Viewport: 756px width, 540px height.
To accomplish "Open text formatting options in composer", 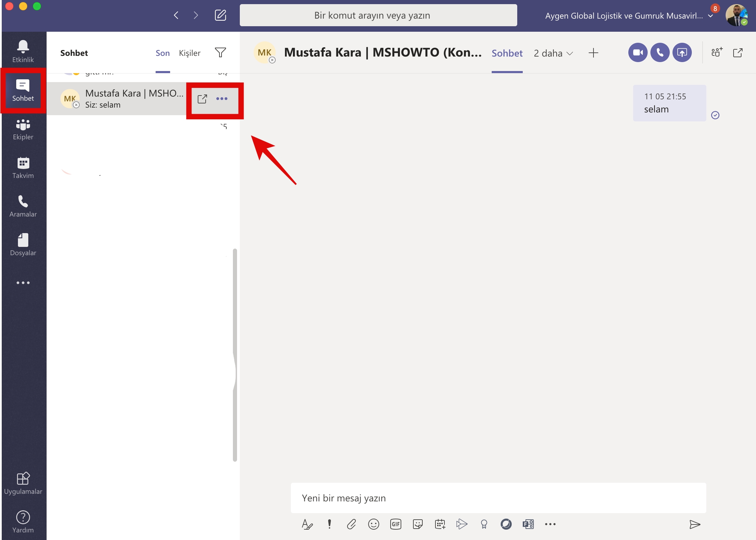I will (x=307, y=524).
